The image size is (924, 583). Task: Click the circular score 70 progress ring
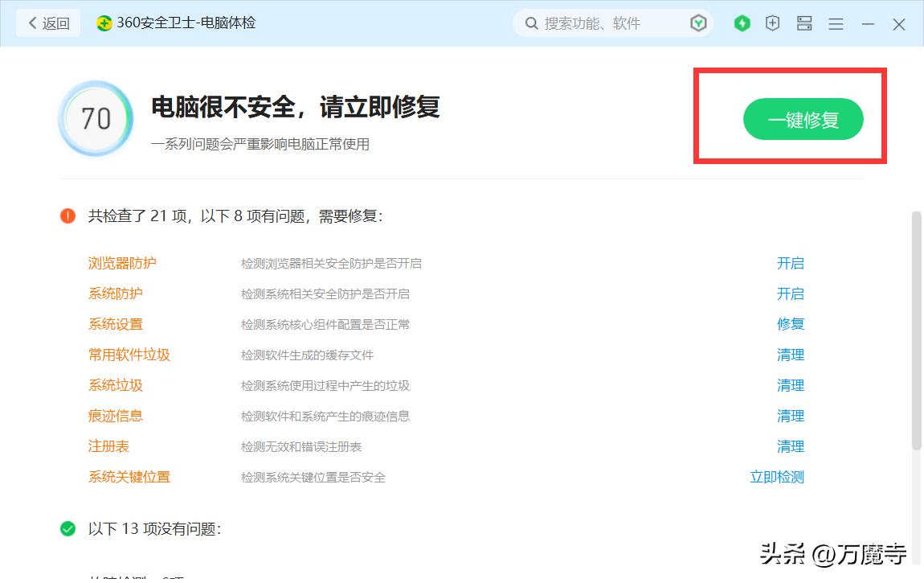coord(96,118)
